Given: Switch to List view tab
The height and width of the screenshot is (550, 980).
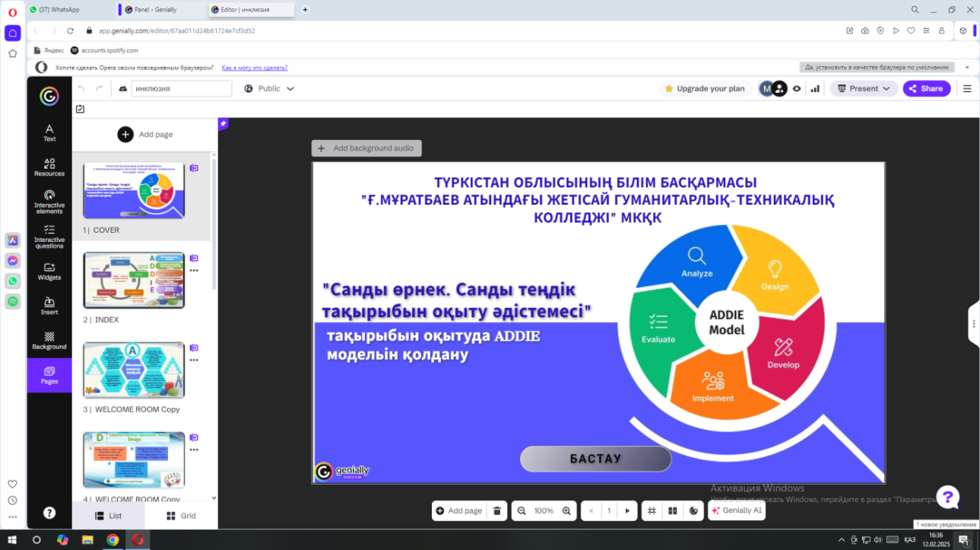Looking at the screenshot, I should [108, 516].
